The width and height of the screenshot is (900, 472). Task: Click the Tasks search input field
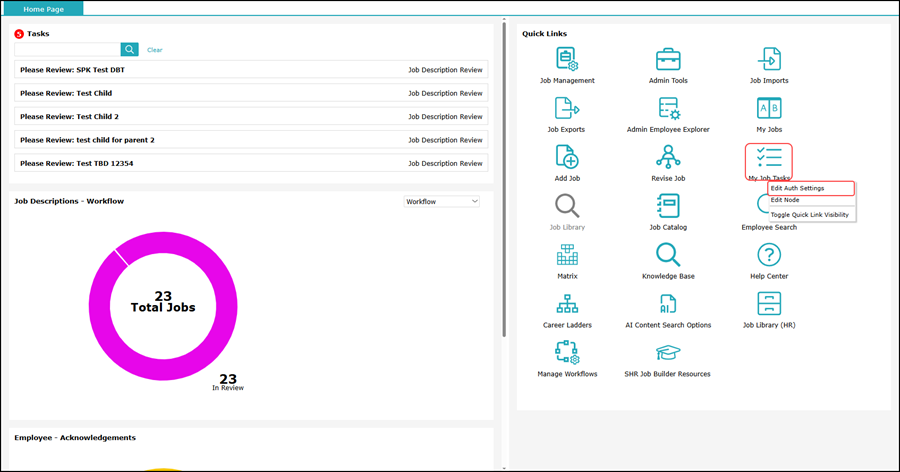(x=67, y=49)
